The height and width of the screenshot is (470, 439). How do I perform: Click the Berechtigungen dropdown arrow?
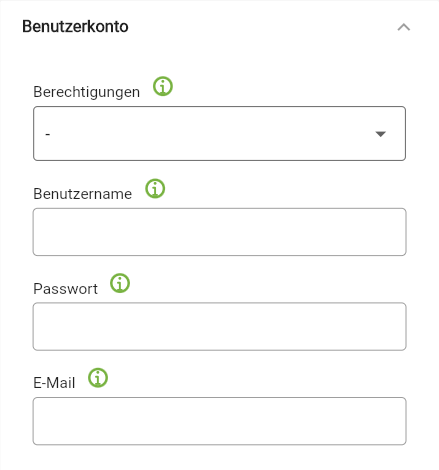tap(380, 134)
